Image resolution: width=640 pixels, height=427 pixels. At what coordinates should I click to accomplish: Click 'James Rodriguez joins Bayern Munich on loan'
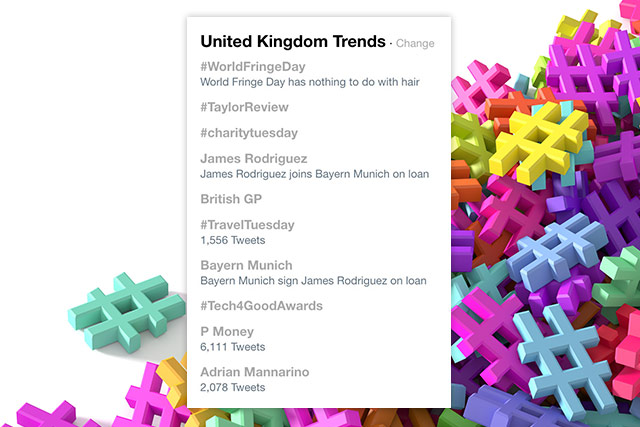click(314, 174)
